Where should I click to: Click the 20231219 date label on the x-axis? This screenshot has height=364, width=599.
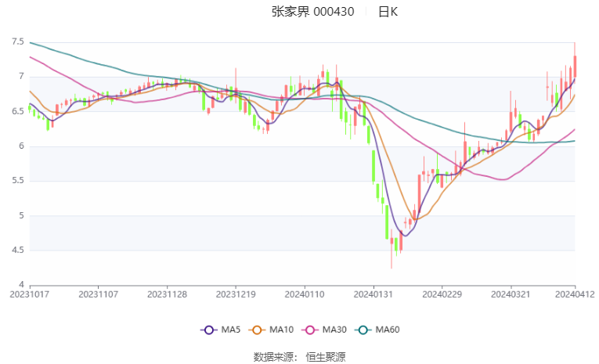[236, 294]
